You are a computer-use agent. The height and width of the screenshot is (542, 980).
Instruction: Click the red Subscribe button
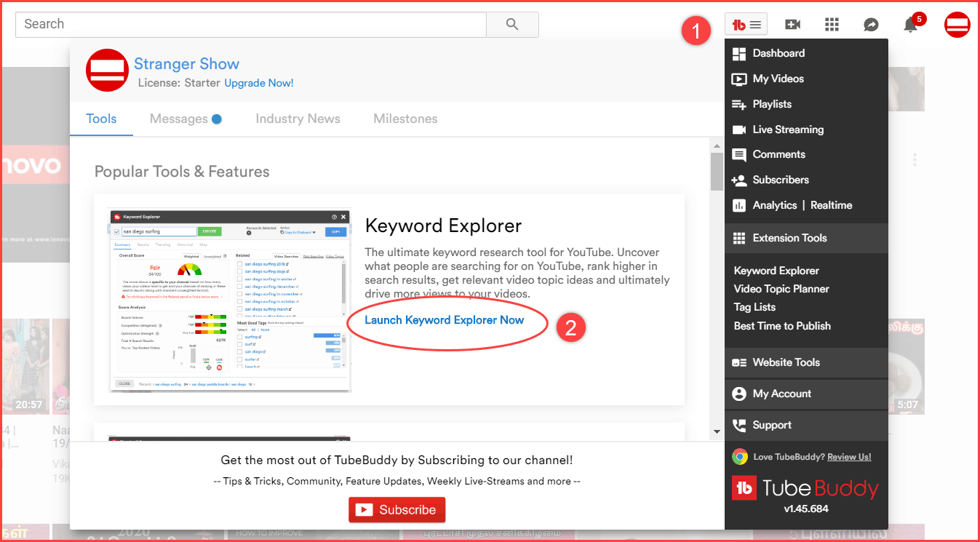[x=397, y=510]
